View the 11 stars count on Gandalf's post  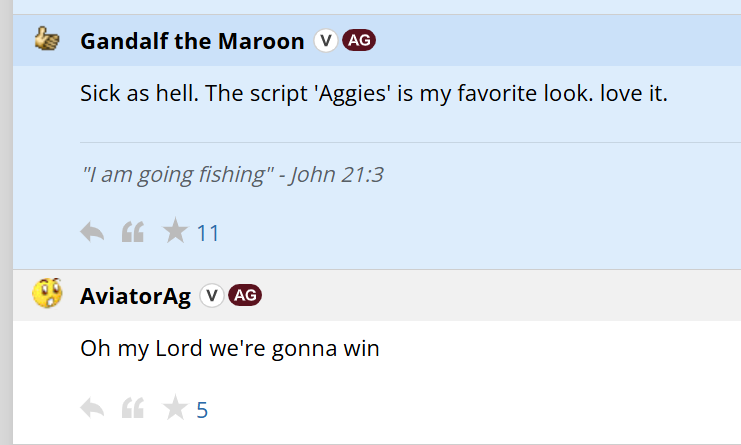coord(208,233)
